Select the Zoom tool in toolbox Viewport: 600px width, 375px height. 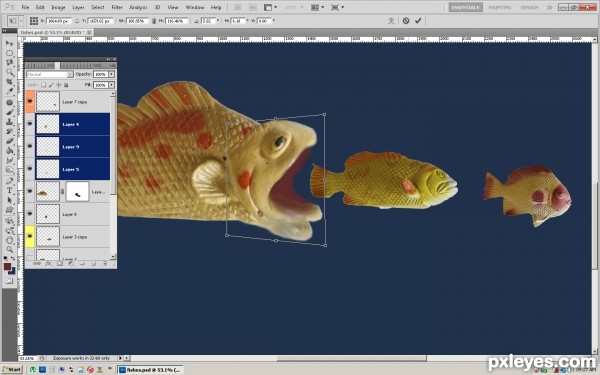click(x=9, y=250)
